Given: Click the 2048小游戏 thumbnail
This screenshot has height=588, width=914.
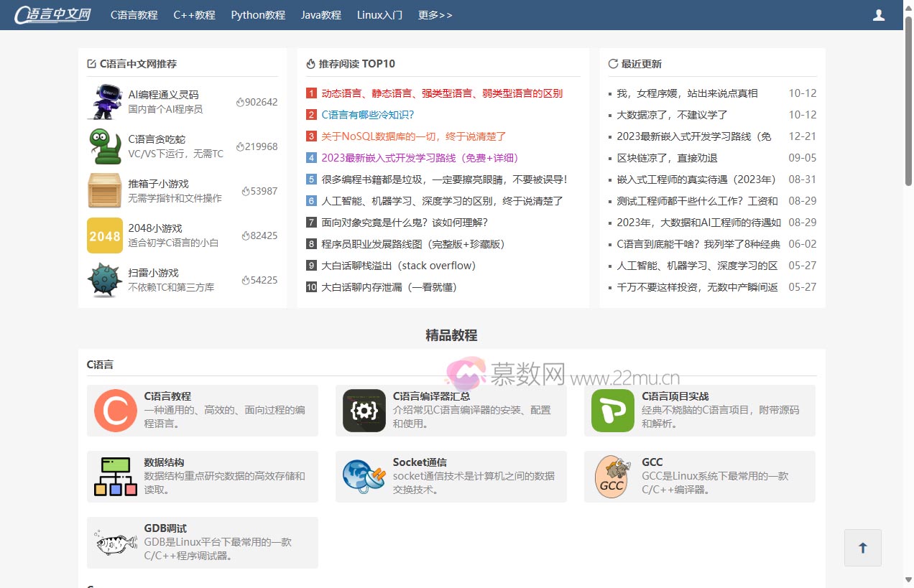Looking at the screenshot, I should (104, 235).
